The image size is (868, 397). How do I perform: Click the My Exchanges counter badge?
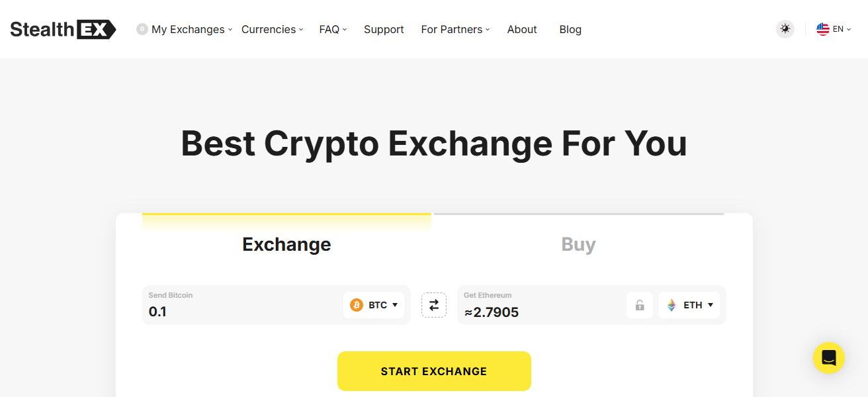coord(142,29)
